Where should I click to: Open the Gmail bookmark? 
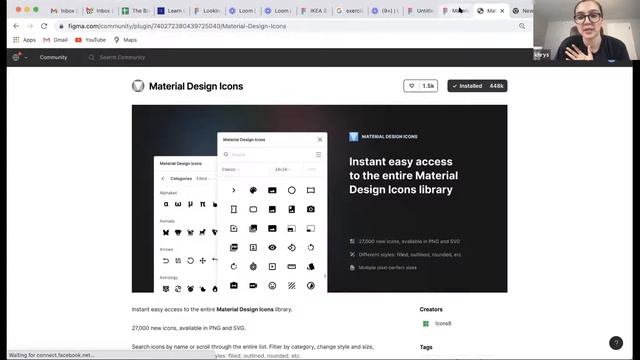[x=55, y=40]
